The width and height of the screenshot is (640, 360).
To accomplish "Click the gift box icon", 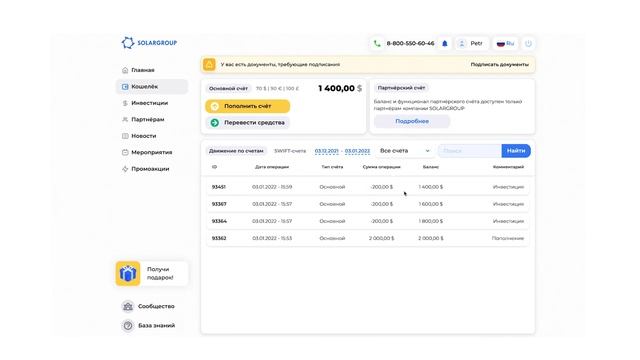I will [x=128, y=273].
